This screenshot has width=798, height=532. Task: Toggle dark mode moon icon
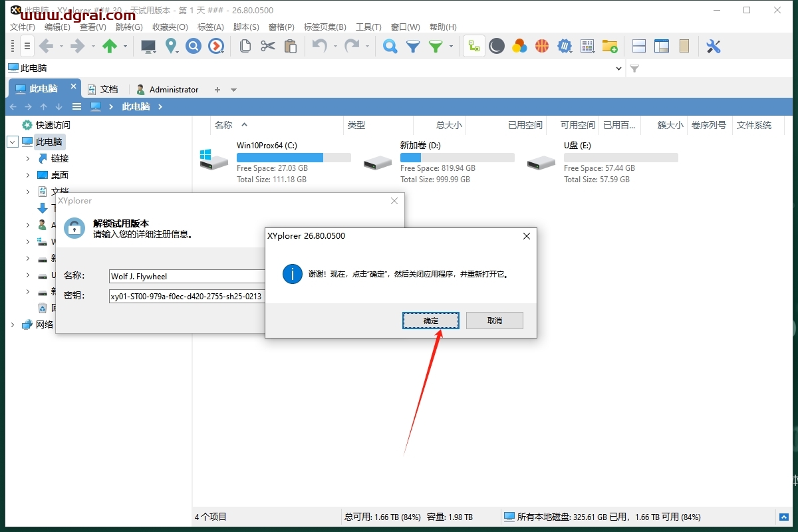tap(497, 46)
